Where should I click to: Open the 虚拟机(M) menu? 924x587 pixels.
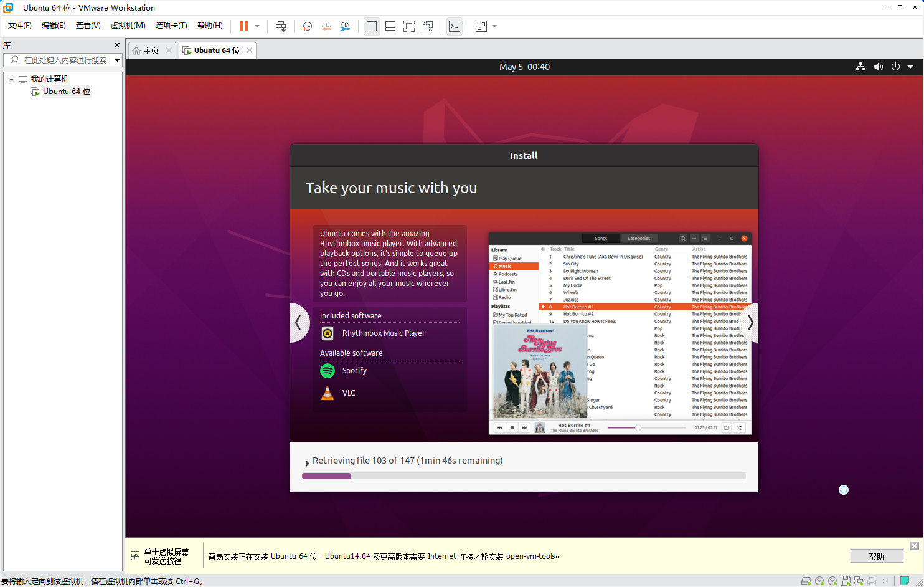tap(128, 26)
